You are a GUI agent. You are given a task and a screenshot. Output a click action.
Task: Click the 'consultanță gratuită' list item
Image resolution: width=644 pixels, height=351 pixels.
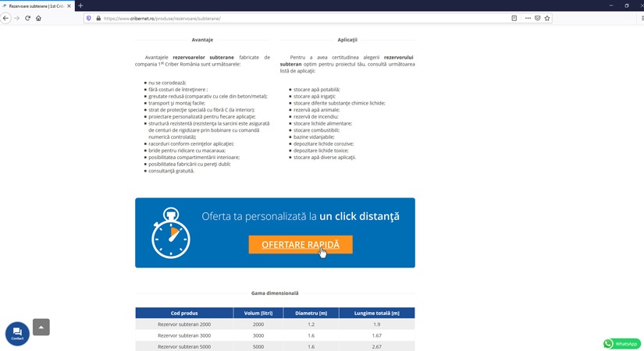click(x=171, y=171)
